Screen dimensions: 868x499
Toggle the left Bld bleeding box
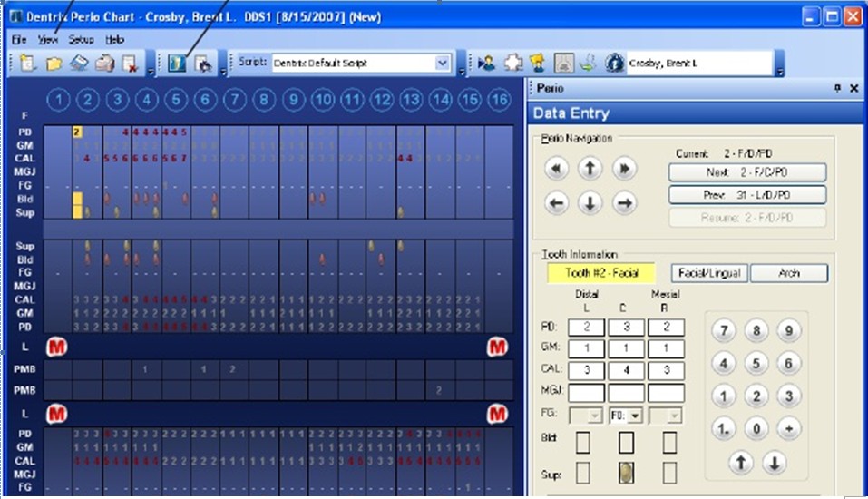[x=582, y=443]
